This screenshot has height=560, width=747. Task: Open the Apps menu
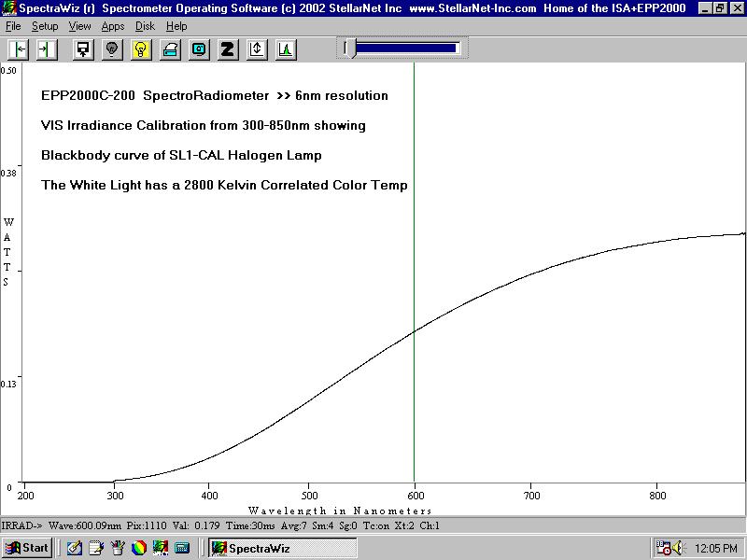click(x=113, y=27)
